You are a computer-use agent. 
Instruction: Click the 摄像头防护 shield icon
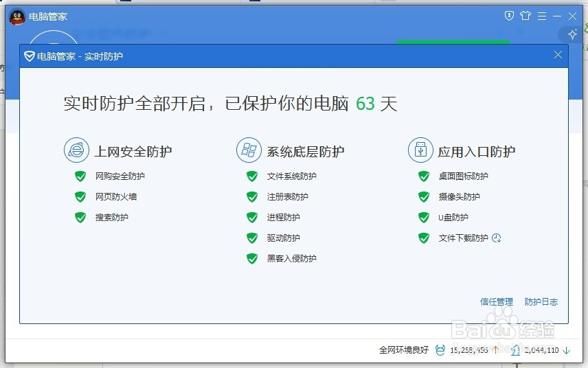(x=424, y=197)
